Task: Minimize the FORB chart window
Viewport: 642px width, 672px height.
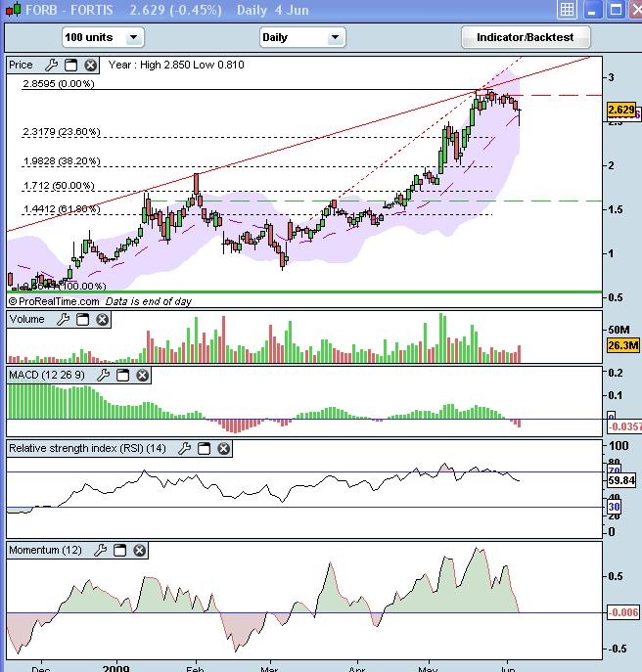Action: [x=592, y=10]
